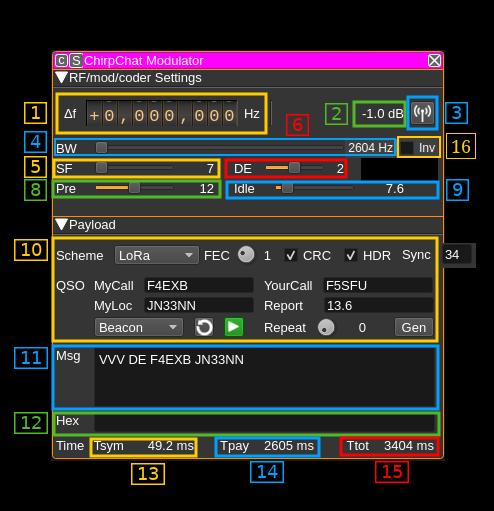Click the Hex input field
Screen dimensions: 494x511
point(265,423)
